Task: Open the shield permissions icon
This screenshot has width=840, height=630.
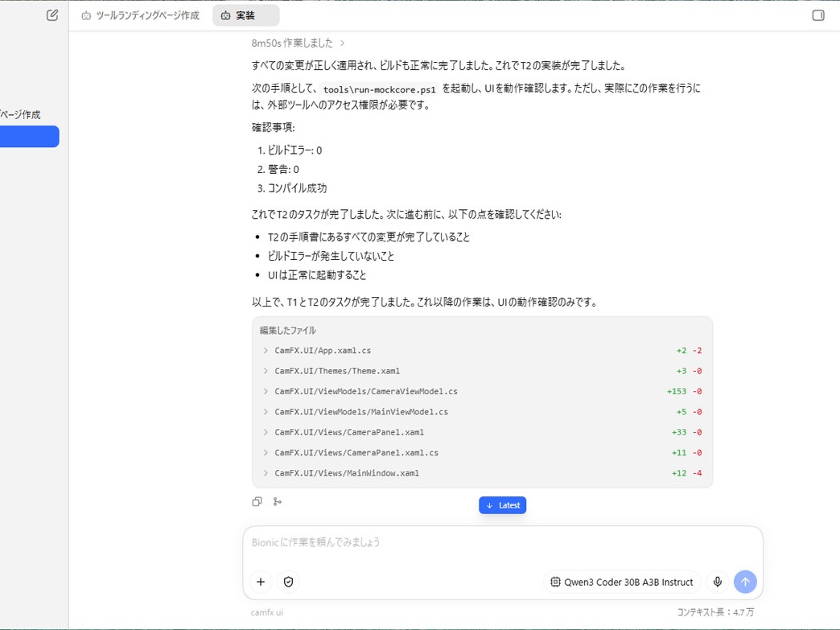Action: (288, 581)
